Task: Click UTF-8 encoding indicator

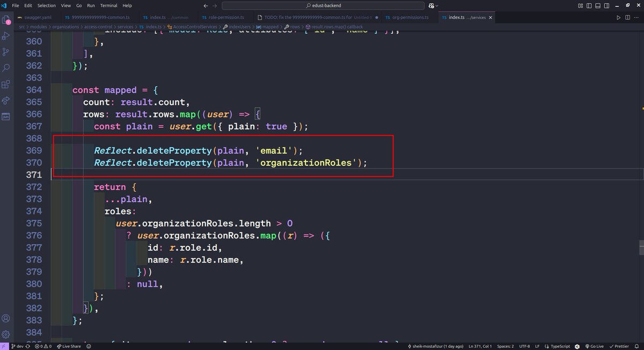Action: pos(525,346)
